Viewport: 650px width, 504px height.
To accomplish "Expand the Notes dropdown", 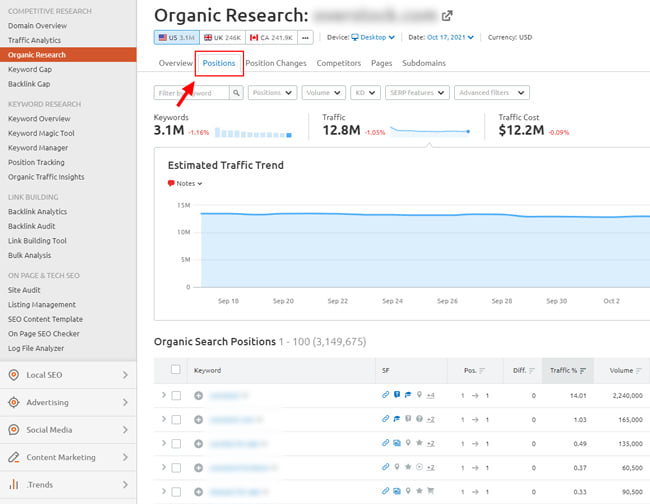I will pyautogui.click(x=185, y=183).
